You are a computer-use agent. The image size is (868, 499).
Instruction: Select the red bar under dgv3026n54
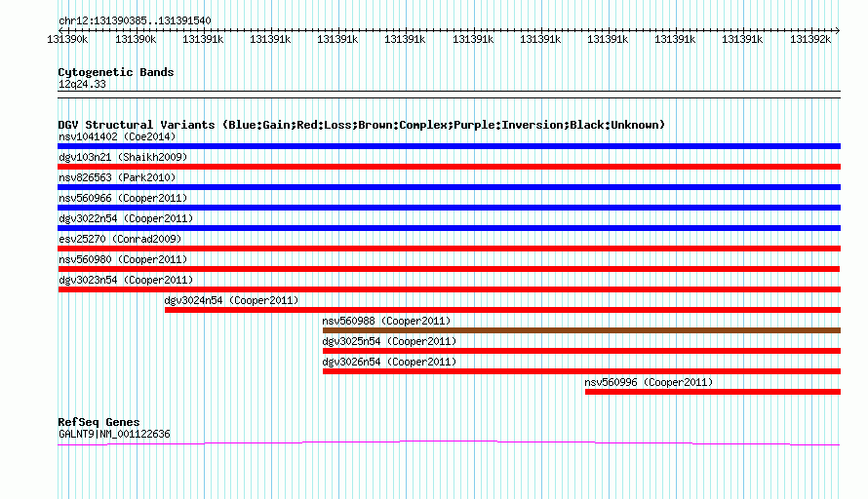tap(582, 371)
